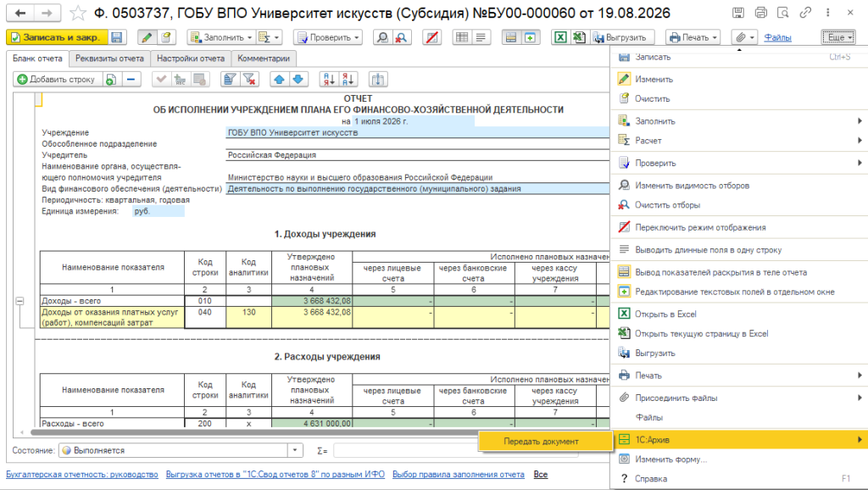Viewport: 868px width, 490px height.
Task: Open the Проверить dropdown in the toolbar
Action: click(x=328, y=37)
